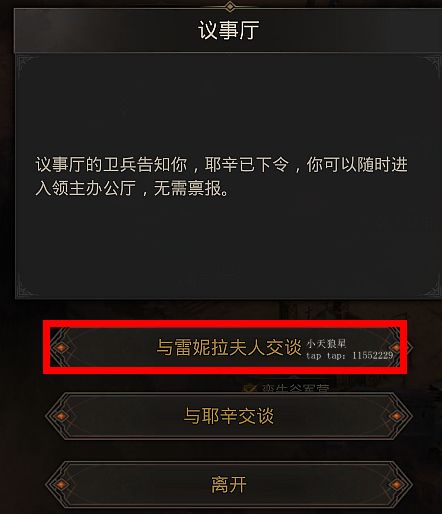Click the tap tap: 11552229 ID text

coord(350,356)
